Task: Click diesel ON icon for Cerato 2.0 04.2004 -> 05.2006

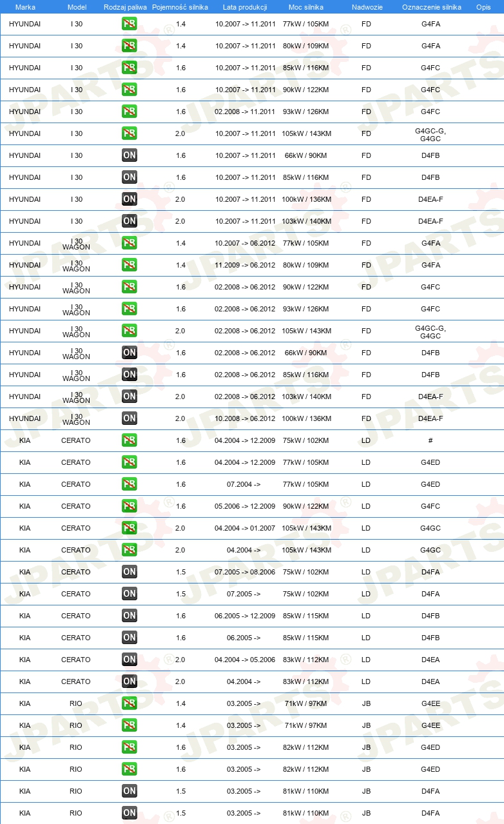Action: [x=129, y=660]
